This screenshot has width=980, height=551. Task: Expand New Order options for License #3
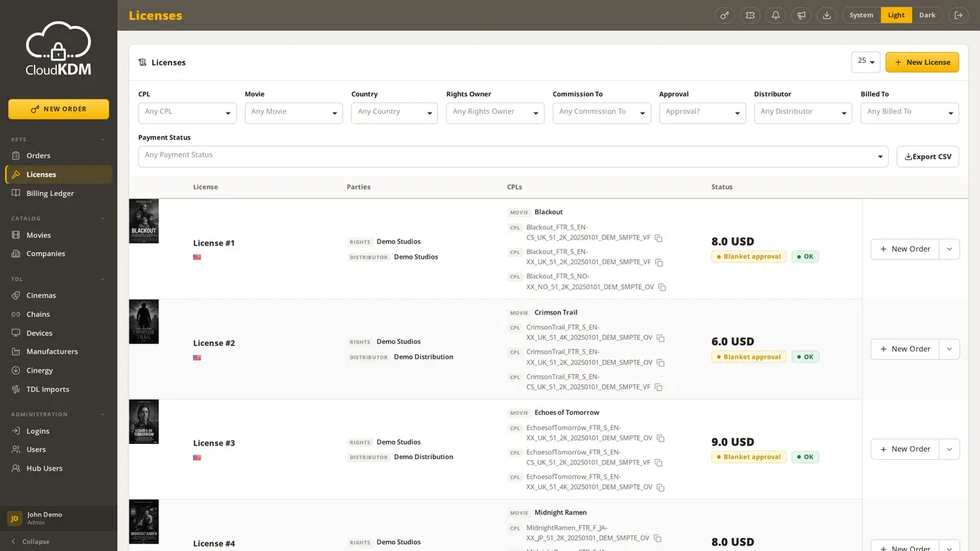click(x=949, y=449)
